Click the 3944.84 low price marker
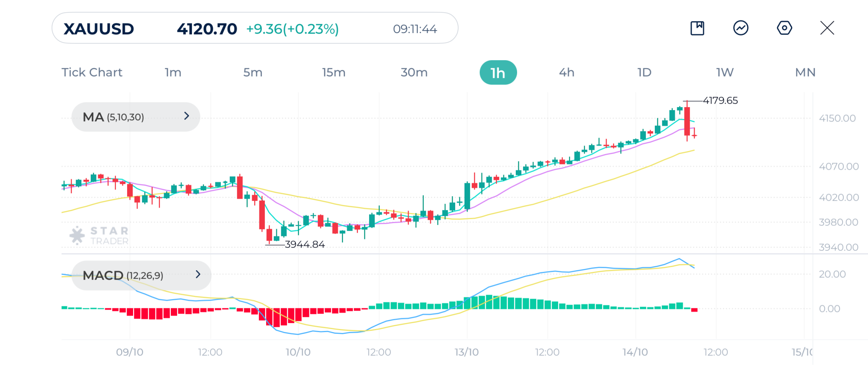 click(x=305, y=244)
